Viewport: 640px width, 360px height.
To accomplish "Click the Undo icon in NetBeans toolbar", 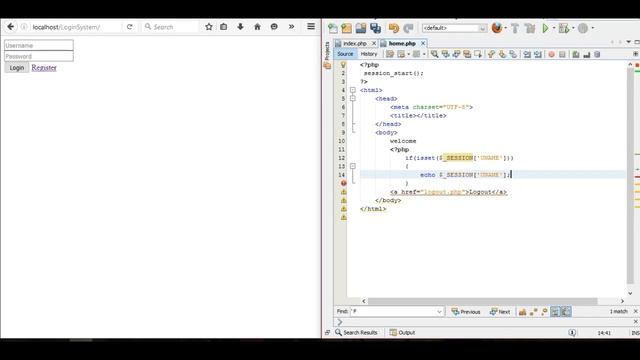I will (x=394, y=28).
